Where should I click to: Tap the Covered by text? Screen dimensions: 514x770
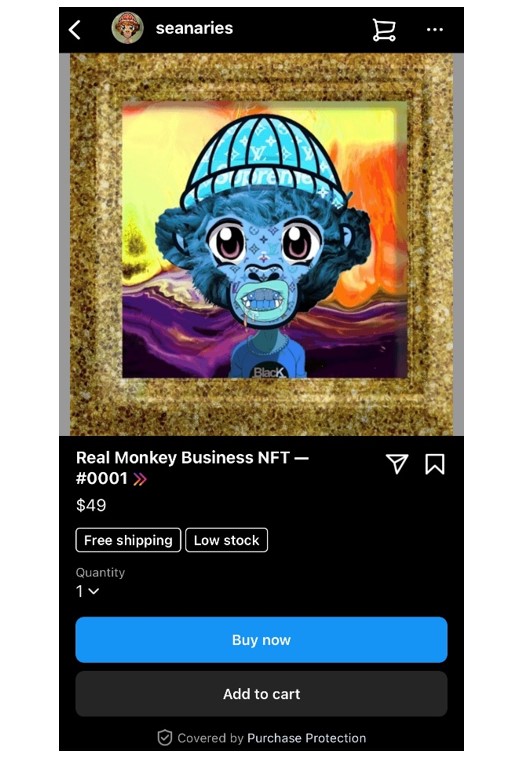(x=210, y=738)
